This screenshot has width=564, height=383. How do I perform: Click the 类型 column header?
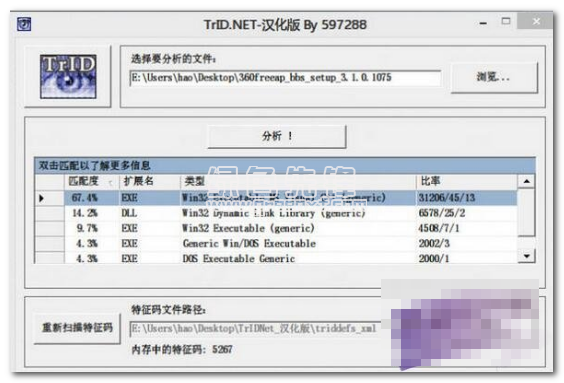point(298,181)
